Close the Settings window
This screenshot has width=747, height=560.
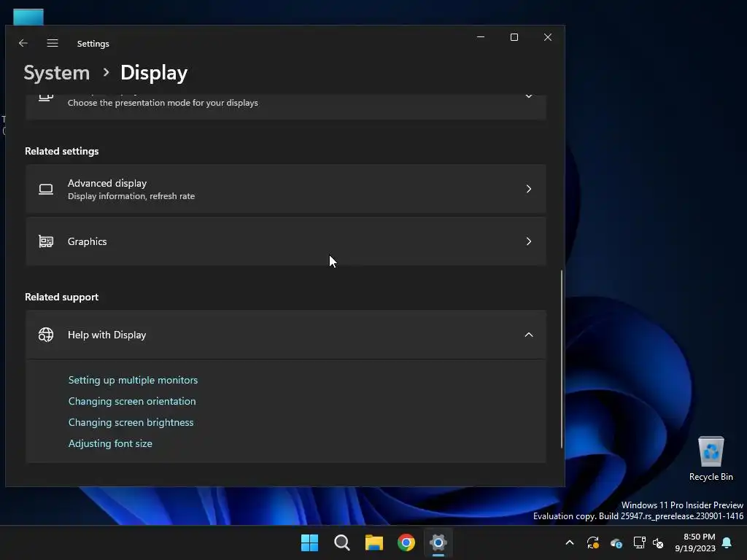pyautogui.click(x=548, y=37)
